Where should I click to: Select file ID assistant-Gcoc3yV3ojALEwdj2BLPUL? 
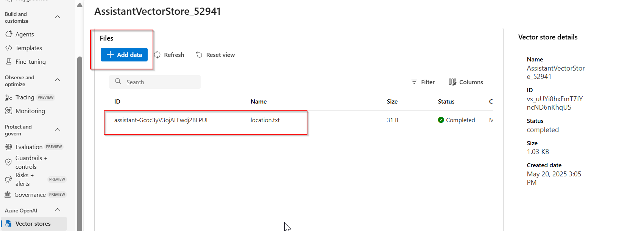point(162,120)
